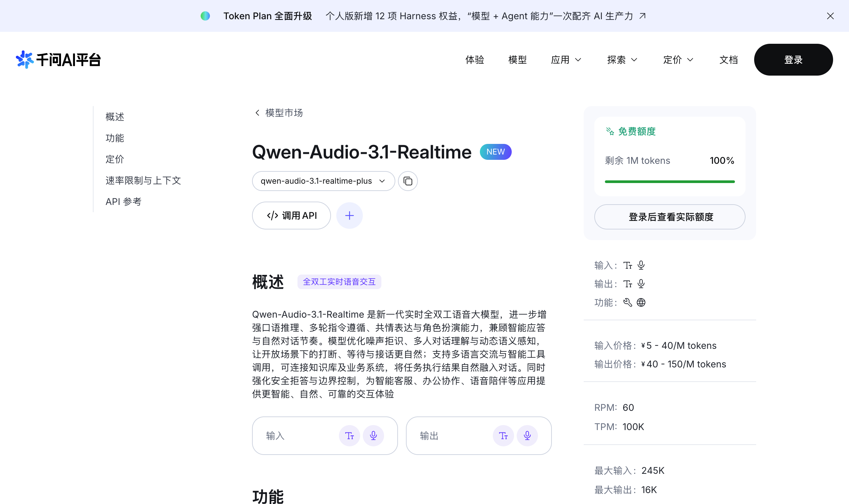Click the Token Plan 全面升级 banner text

coord(268,16)
